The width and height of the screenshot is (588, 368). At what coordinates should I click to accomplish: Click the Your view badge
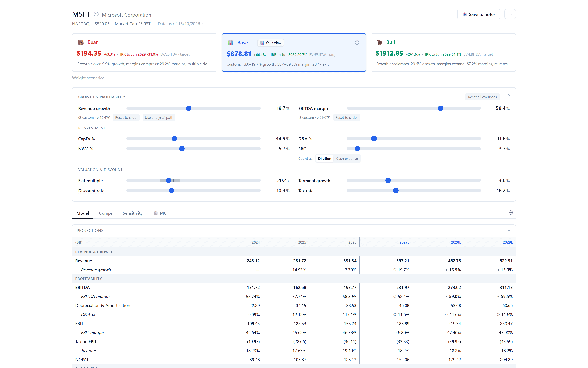coord(270,43)
